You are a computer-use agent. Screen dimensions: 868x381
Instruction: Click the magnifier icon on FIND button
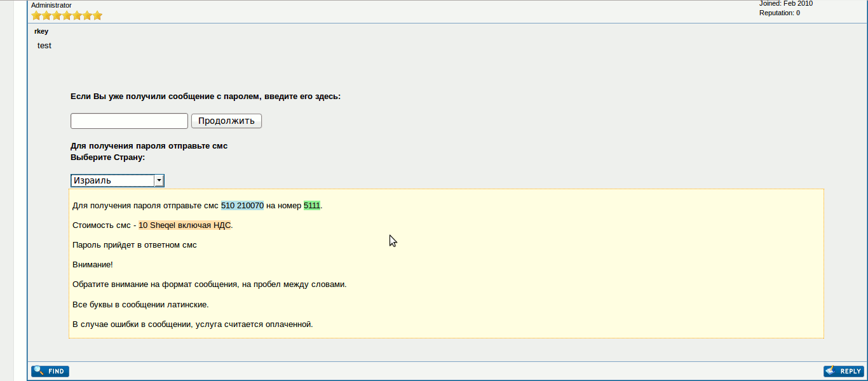pos(38,371)
